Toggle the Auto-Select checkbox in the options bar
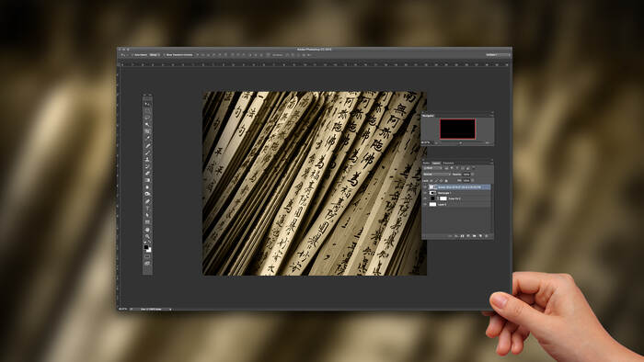The height and width of the screenshot is (362, 644). click(x=132, y=55)
